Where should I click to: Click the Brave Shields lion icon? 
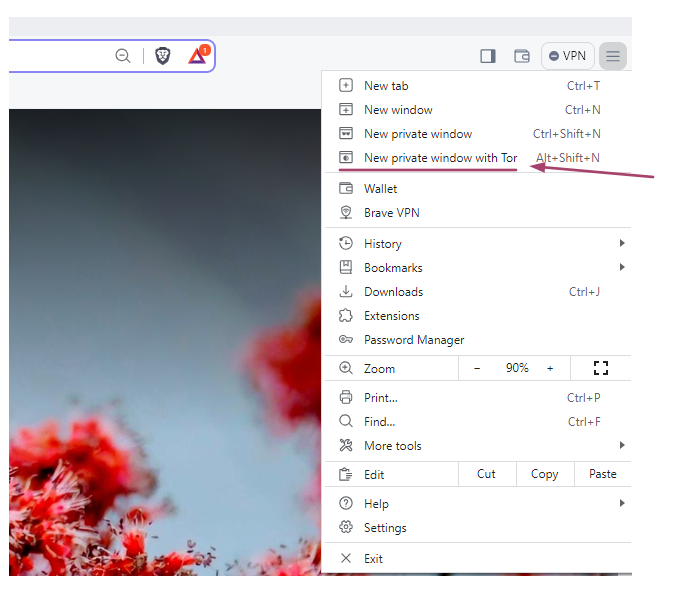coord(163,56)
